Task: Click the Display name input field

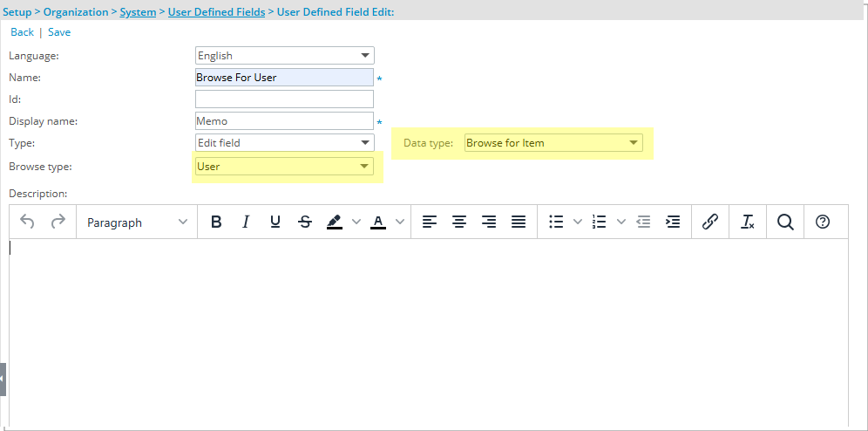Action: 284,121
